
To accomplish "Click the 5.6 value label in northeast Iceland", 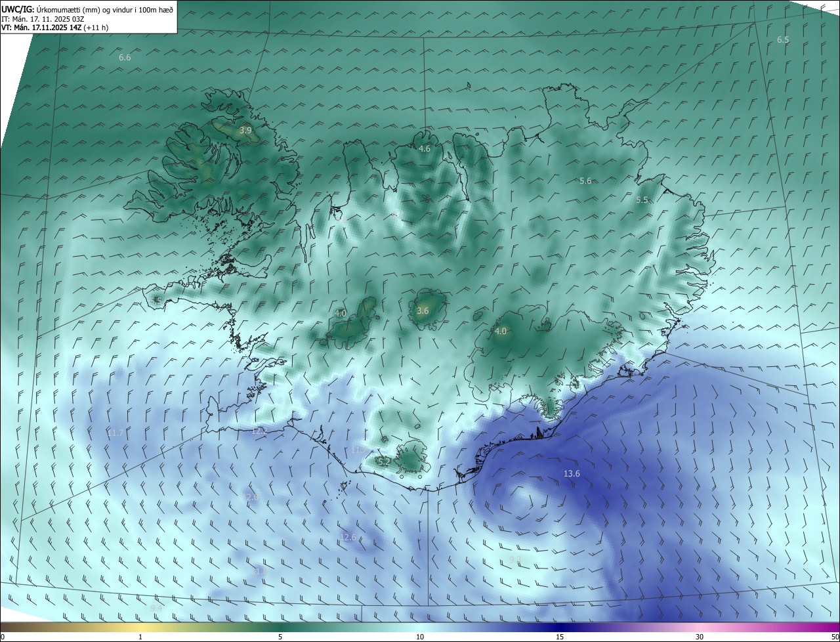I will tap(586, 181).
